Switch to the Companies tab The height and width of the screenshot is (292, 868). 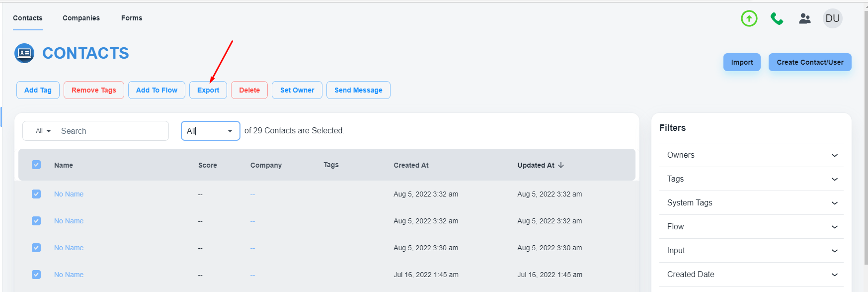click(x=81, y=18)
